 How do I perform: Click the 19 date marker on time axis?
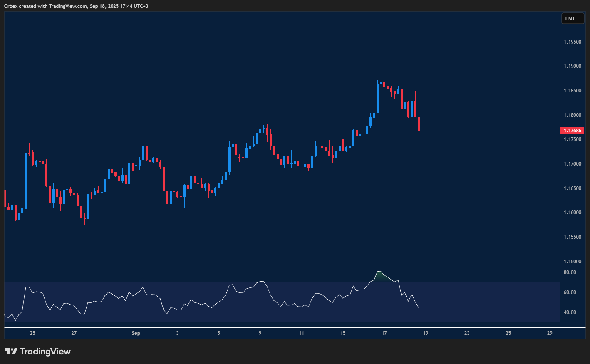click(x=426, y=333)
